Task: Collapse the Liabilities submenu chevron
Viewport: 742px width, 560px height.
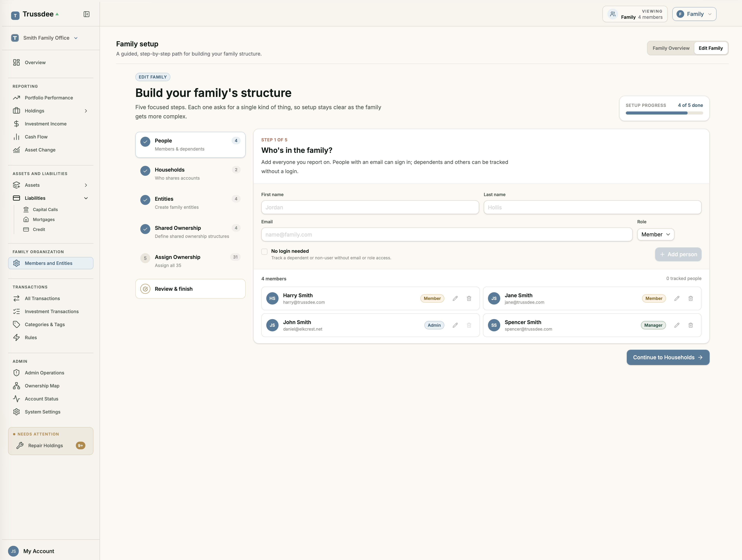Action: pyautogui.click(x=86, y=198)
